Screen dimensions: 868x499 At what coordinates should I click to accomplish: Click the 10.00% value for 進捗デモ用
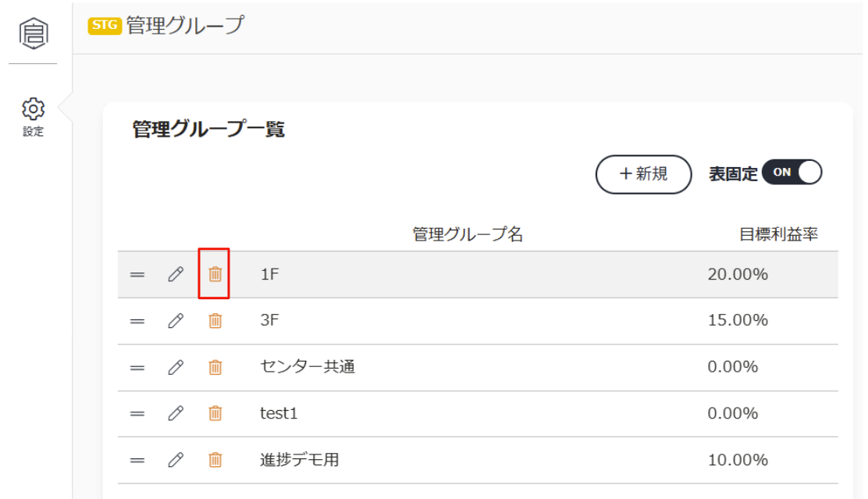738,460
